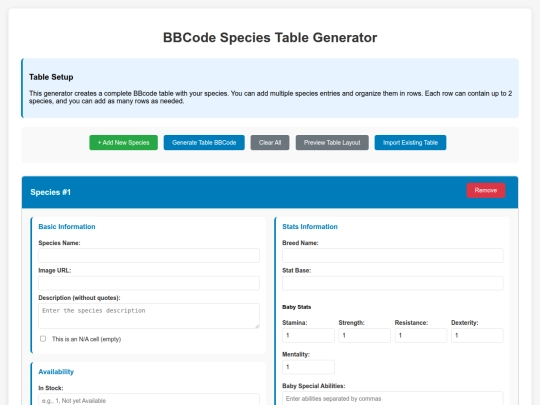540x405 pixels.
Task: Import an existing table
Action: (x=410, y=143)
